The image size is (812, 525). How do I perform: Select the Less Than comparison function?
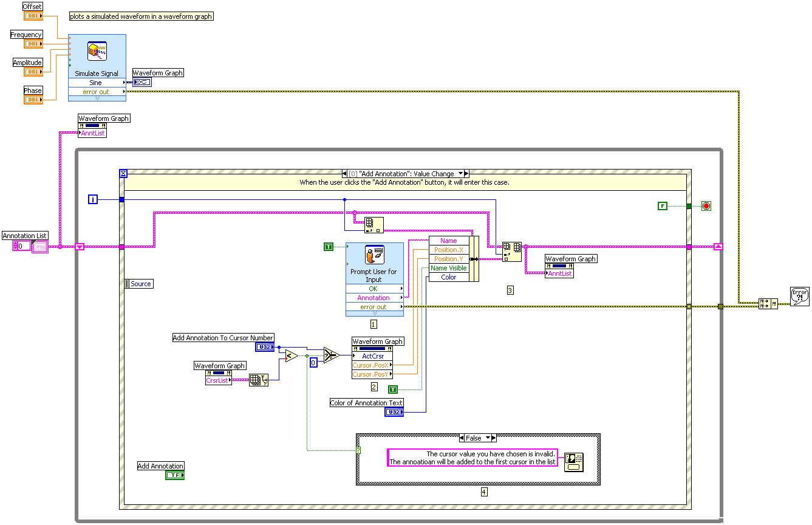(292, 355)
